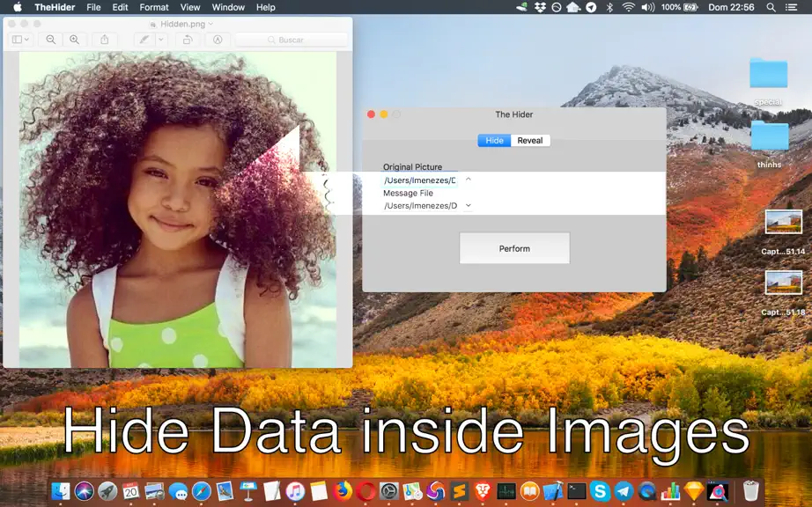Open markup pen options arrow
812x507 pixels.
[x=161, y=40]
